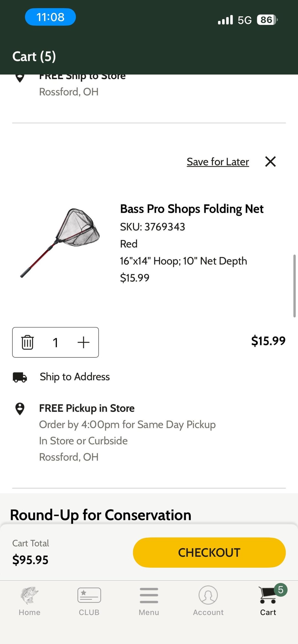Remove Folding Net with X icon

point(270,161)
